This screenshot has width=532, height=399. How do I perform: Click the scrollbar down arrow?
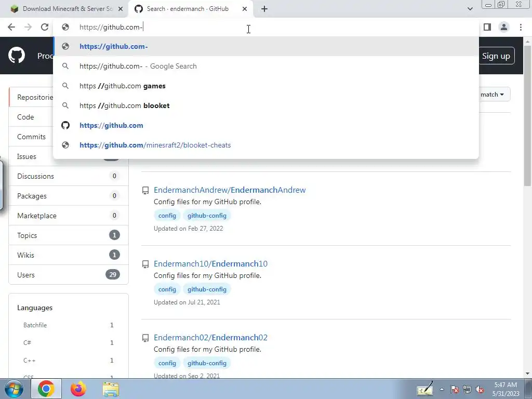pyautogui.click(x=527, y=374)
